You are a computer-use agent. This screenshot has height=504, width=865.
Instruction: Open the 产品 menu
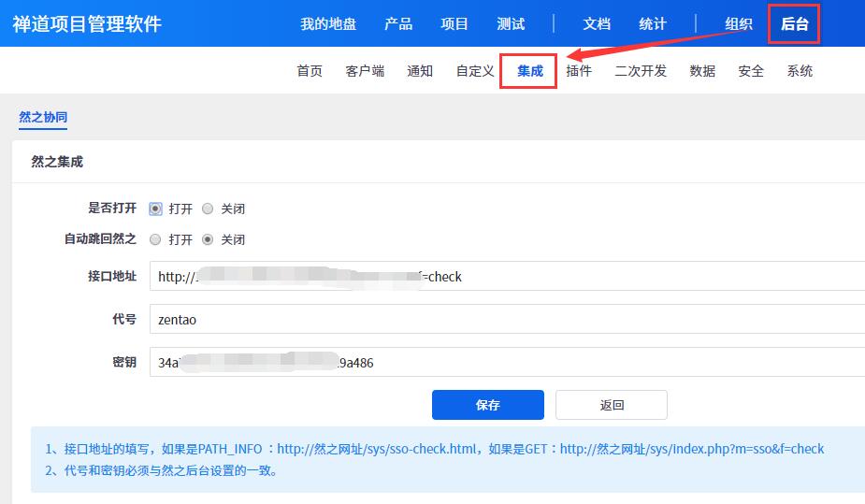398,23
